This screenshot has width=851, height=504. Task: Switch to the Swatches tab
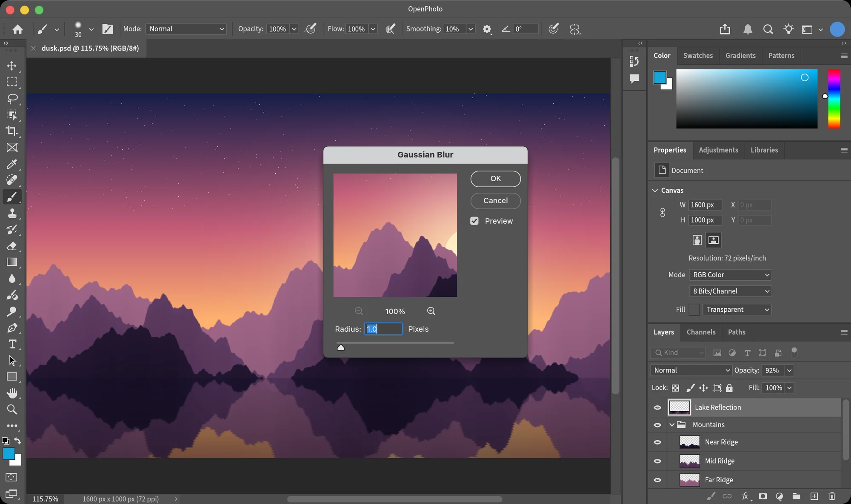pos(698,56)
